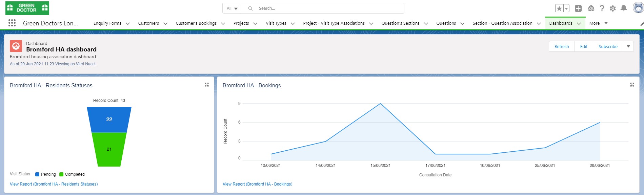Expand the More navigation menu
The height and width of the screenshot is (195, 644).
pos(598,23)
